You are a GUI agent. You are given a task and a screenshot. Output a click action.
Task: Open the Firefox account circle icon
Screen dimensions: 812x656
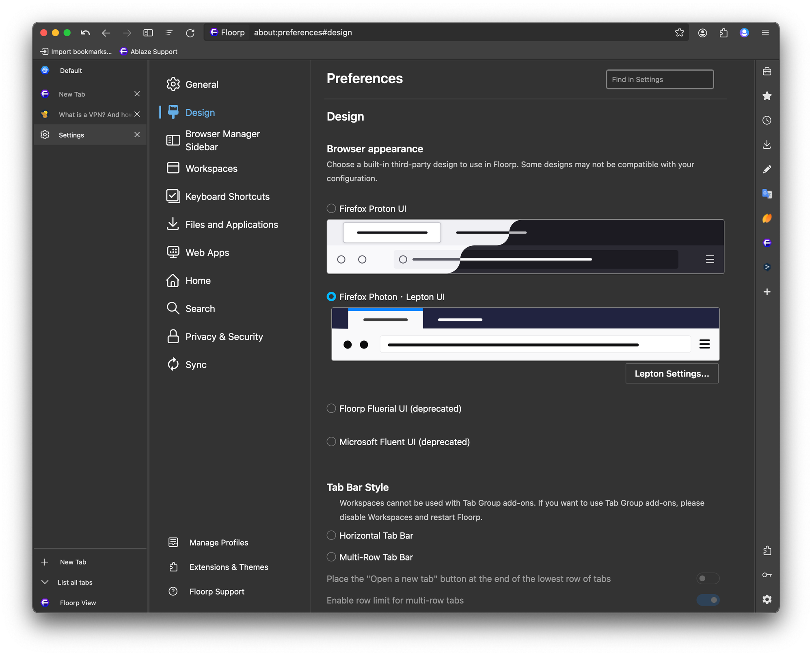[702, 32]
